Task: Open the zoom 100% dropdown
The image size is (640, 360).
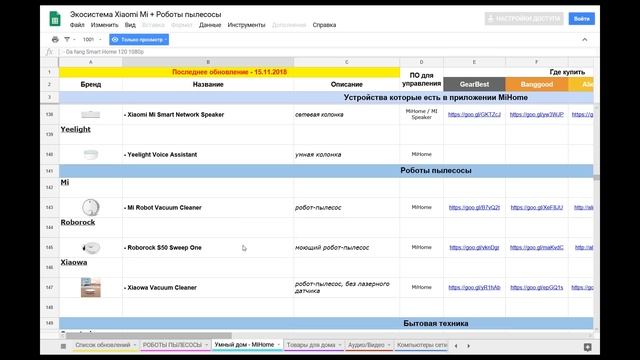Action: coord(92,40)
